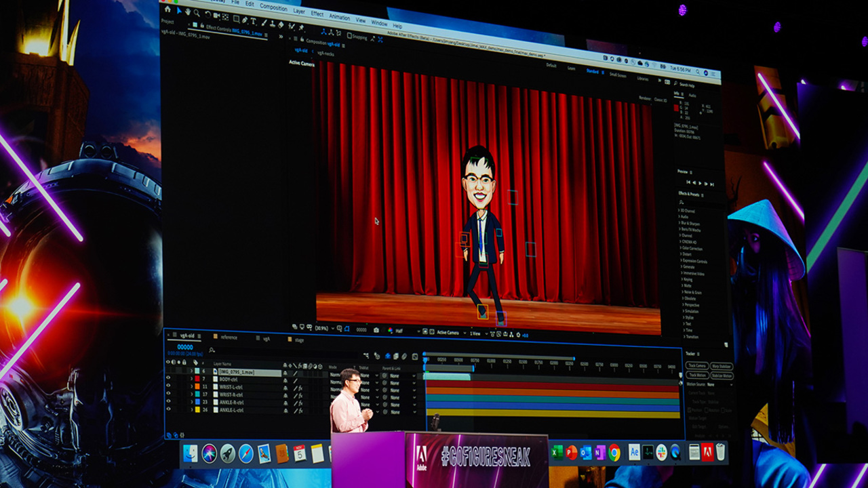Select the ANKLE-L-ctrl layer name
868x488 pixels.
coord(231,410)
